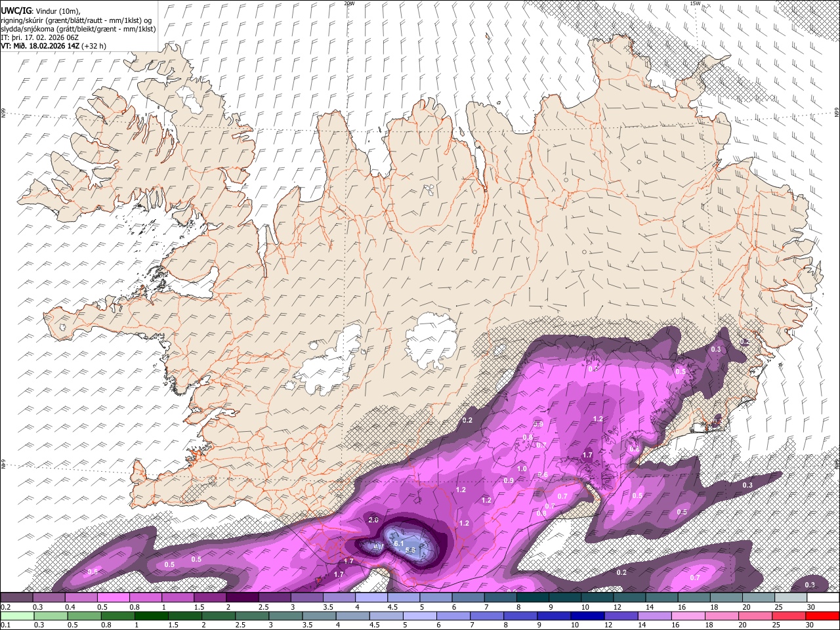Click the 'slydda/snjókoma' legend description line
The width and height of the screenshot is (840, 630).
click(78, 29)
